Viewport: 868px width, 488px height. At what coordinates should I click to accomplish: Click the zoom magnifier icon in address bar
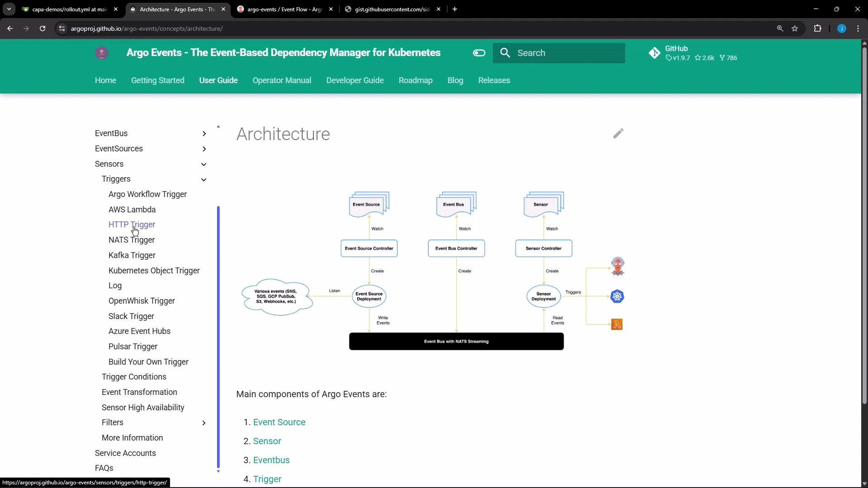coord(780,28)
